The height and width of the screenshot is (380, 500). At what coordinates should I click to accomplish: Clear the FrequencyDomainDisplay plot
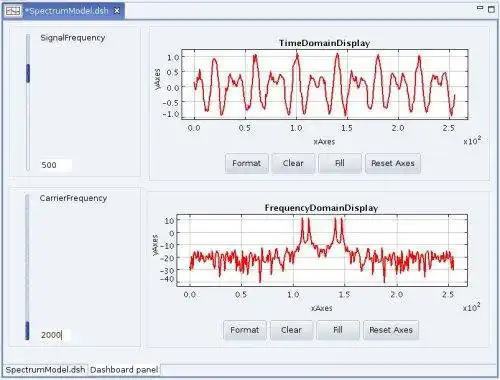pos(291,330)
